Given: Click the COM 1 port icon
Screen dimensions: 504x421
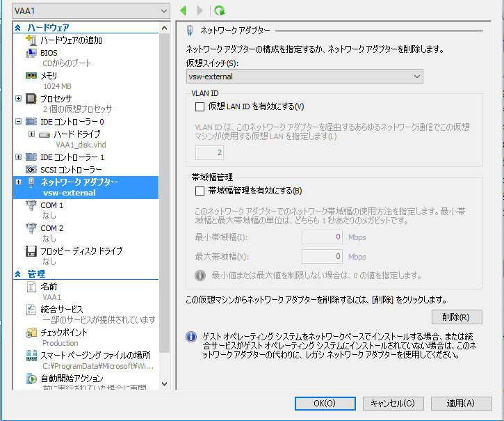Looking at the screenshot, I should coord(31,205).
